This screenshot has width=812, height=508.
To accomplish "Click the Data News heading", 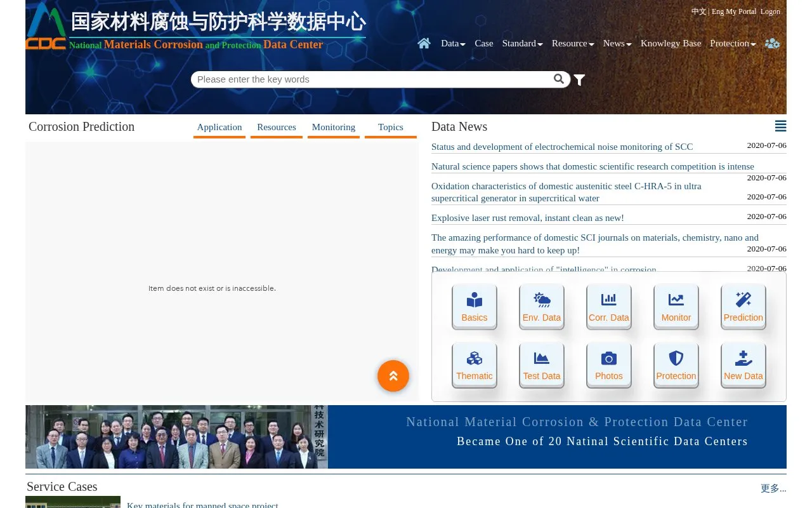I will (x=459, y=126).
